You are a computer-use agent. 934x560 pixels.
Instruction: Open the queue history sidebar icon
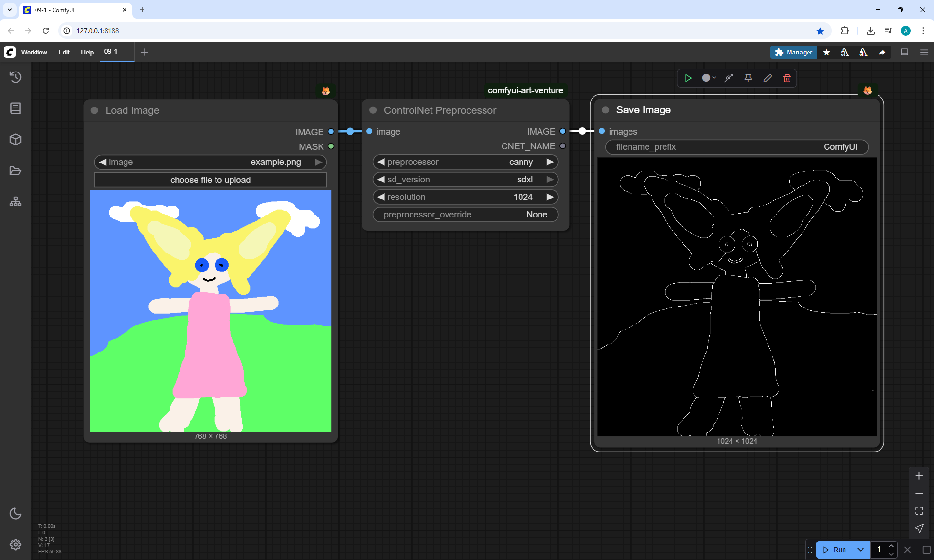click(16, 77)
